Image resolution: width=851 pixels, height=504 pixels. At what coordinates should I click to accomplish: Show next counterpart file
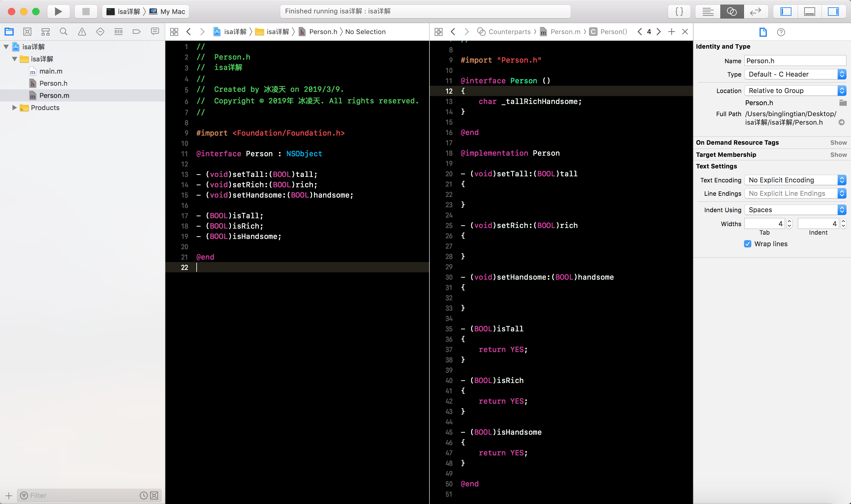point(659,32)
